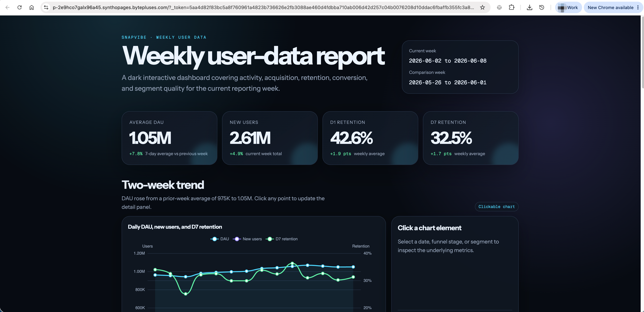Click the globe extension icon beside the star
644x312 pixels.
(x=499, y=8)
